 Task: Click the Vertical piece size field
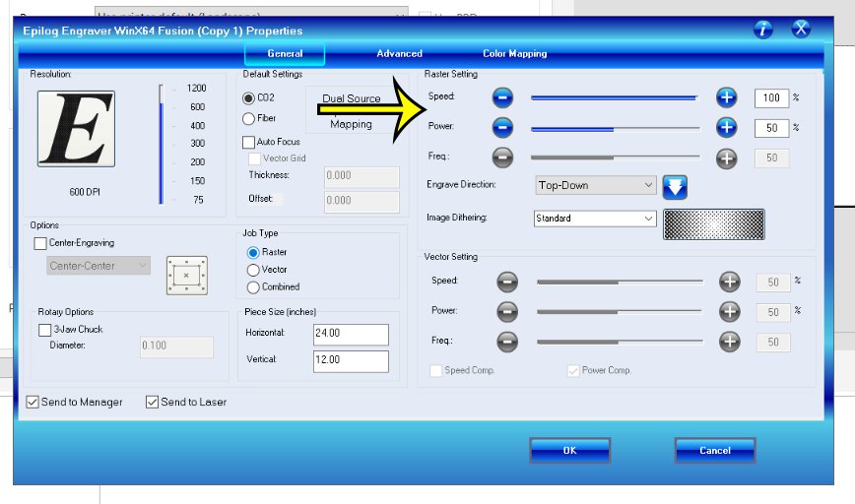pyautogui.click(x=351, y=360)
